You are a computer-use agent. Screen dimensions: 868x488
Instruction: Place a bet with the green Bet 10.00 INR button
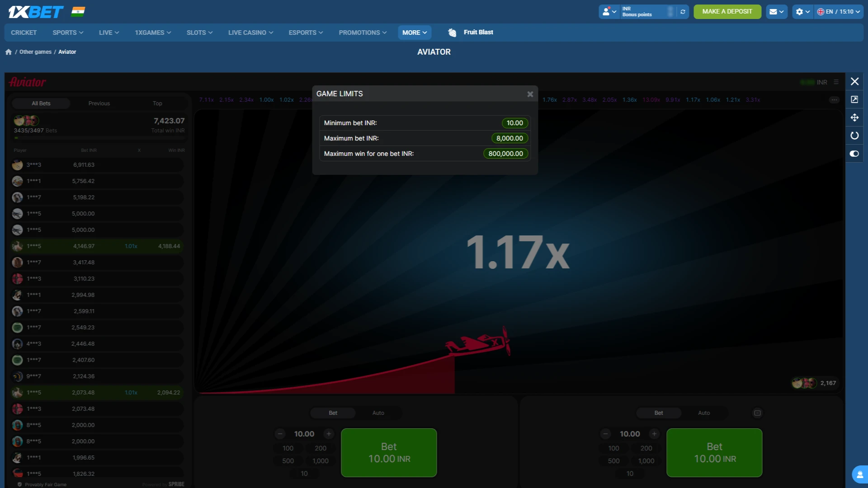[389, 452]
